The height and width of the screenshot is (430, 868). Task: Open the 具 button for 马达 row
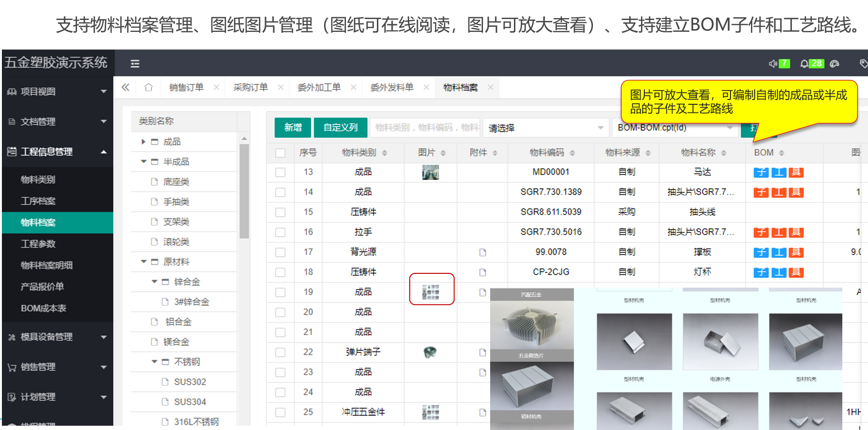tap(796, 172)
